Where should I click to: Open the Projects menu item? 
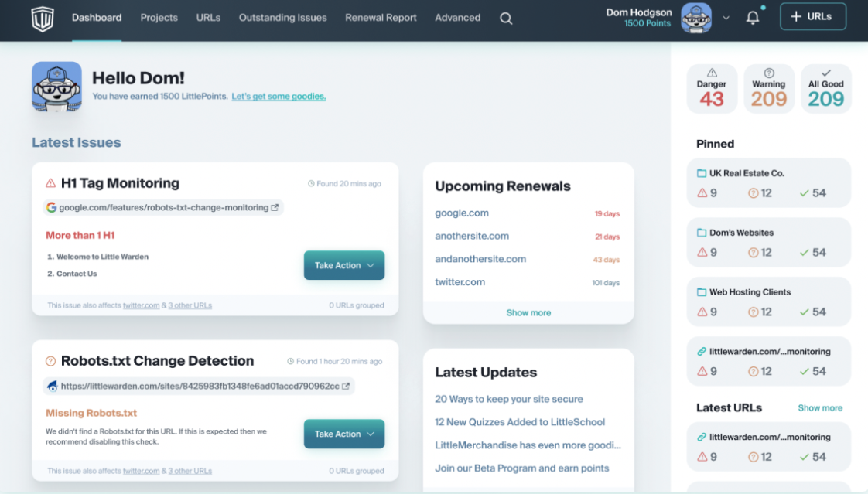[x=159, y=18]
